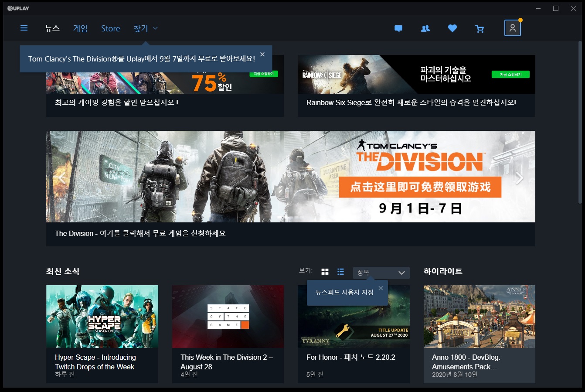Image resolution: width=585 pixels, height=392 pixels.
Task: Open Rainbow Six Siege promo caption link
Action: (x=411, y=102)
